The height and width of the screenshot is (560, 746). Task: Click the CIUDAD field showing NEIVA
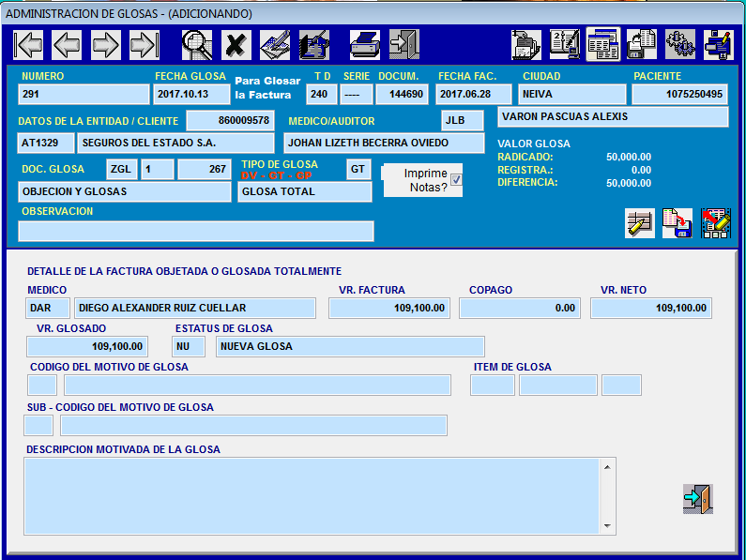572,94
